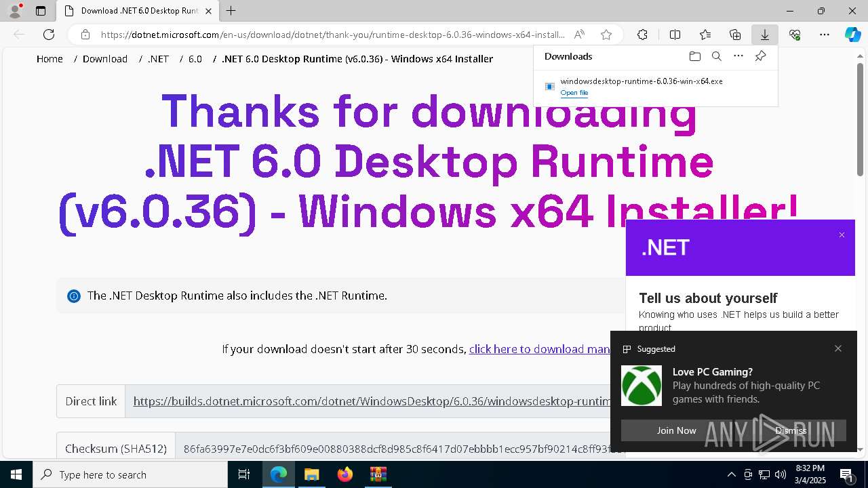Show hidden system tray icons
The image size is (868, 488).
click(x=731, y=474)
